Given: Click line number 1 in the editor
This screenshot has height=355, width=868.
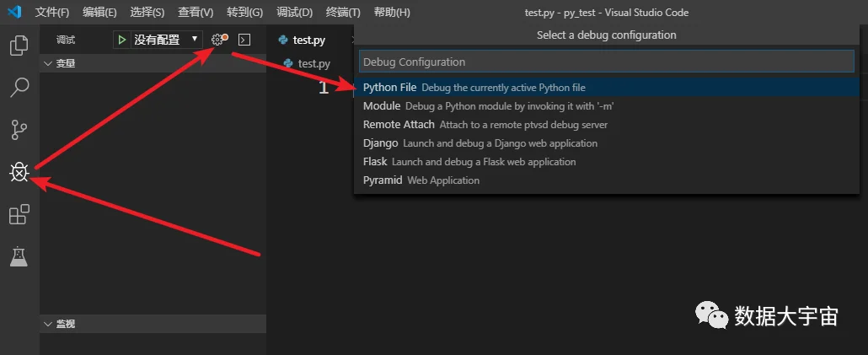Looking at the screenshot, I should click(x=324, y=88).
